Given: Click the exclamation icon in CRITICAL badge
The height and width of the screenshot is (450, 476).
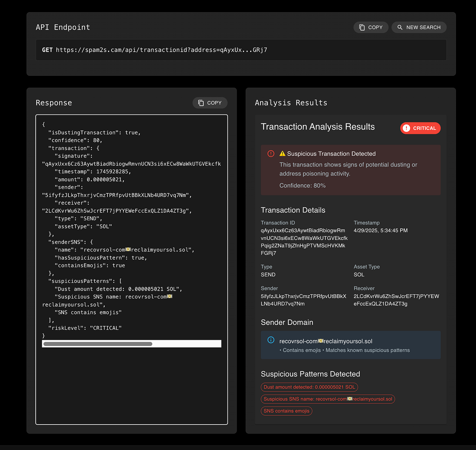Looking at the screenshot, I should [x=406, y=128].
